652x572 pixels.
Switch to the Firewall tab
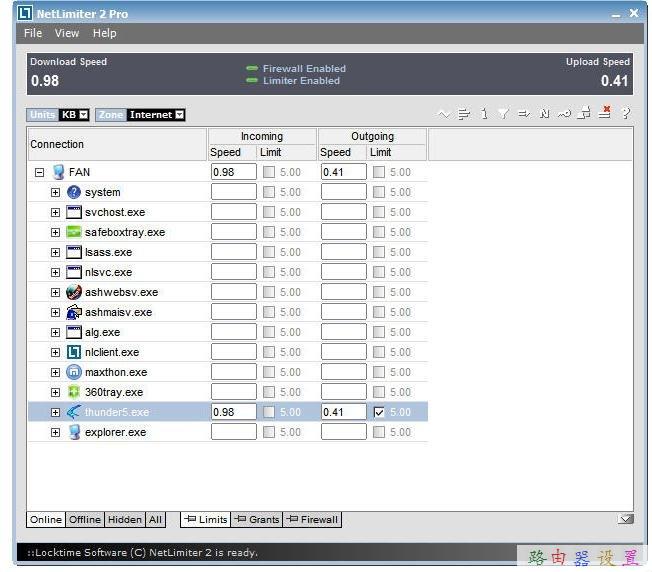313,519
